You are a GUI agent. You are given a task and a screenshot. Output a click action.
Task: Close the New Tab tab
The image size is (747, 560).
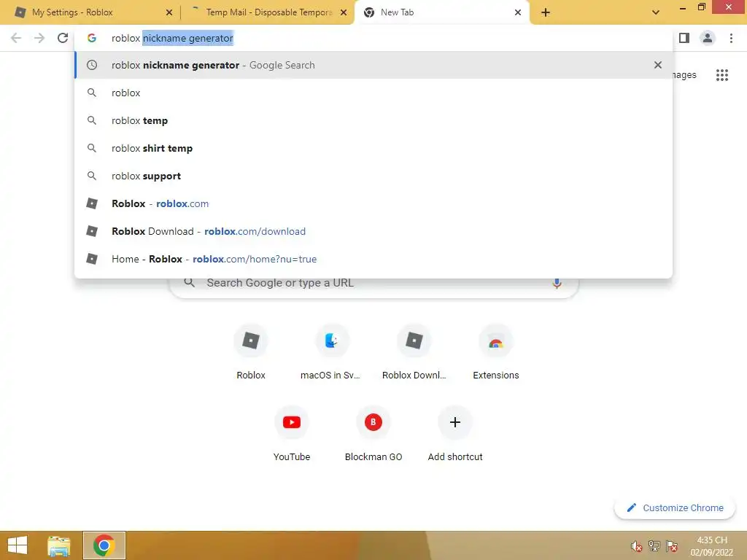coord(518,12)
